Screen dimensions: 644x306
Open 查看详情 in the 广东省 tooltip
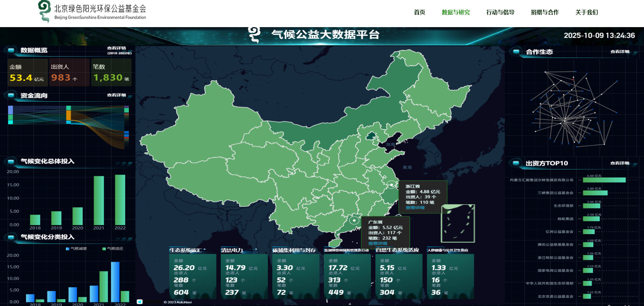pyautogui.click(x=377, y=244)
